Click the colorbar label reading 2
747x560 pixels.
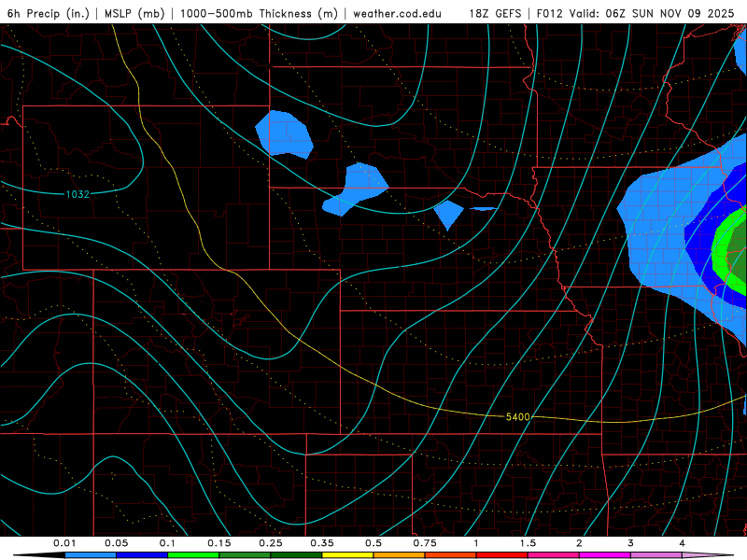[579, 543]
